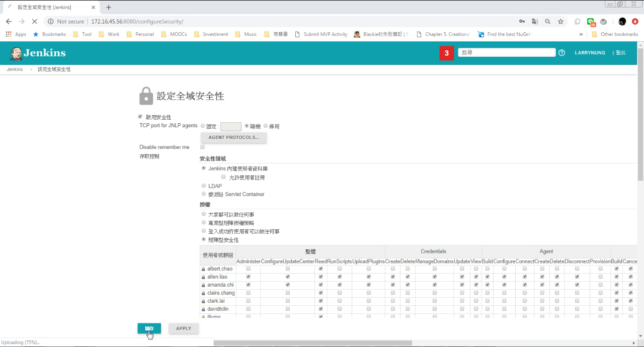The height and width of the screenshot is (347, 644).
Task: Bookmark this page with the star icon
Action: pos(560,22)
